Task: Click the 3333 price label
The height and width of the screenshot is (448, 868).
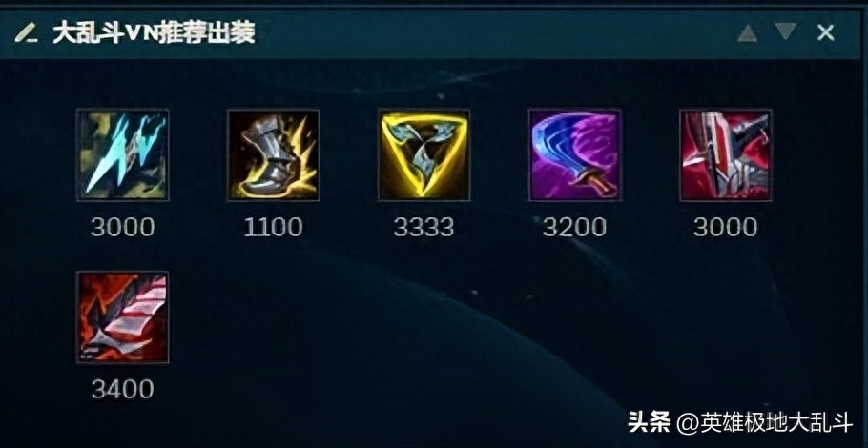Action: click(x=424, y=227)
